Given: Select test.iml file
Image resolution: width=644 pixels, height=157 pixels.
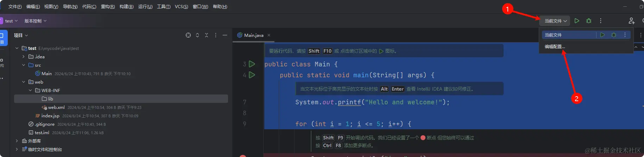Looking at the screenshot, I should click(x=42, y=133).
